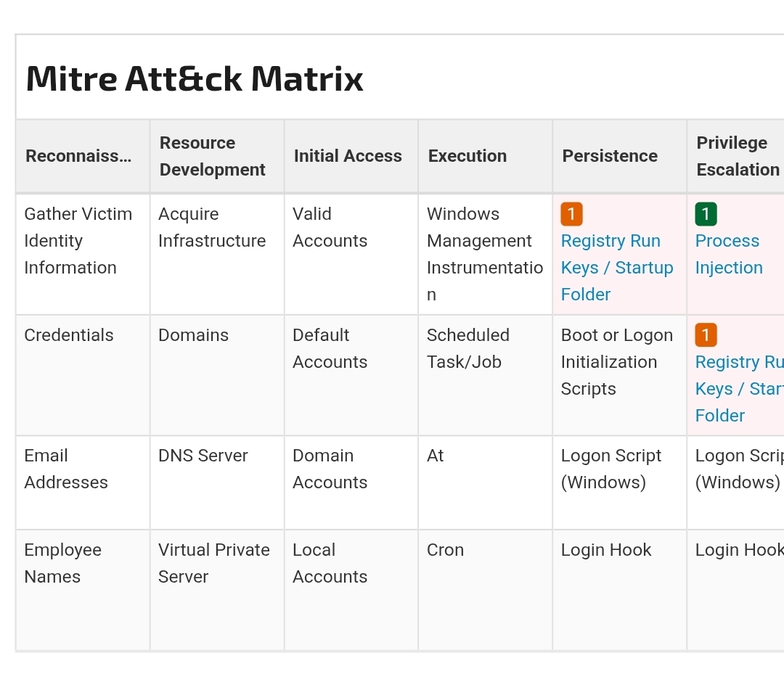The image size is (784, 682).
Task: Click green badge 1 above Process Injection
Action: (x=706, y=214)
